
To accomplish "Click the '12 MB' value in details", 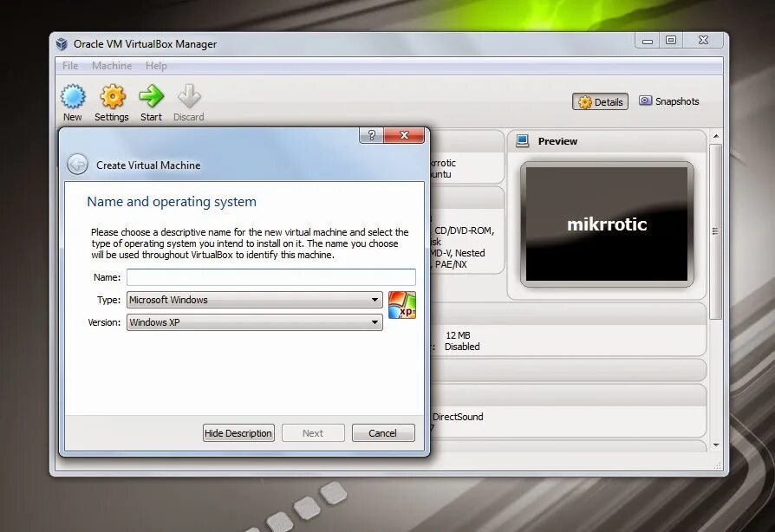I will coord(458,335).
